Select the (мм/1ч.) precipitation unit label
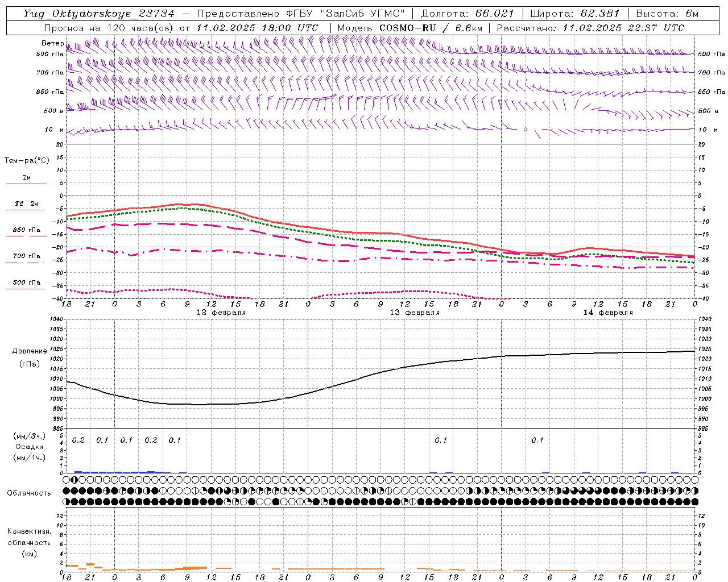Screen dimensions: 728x582 (30, 458)
